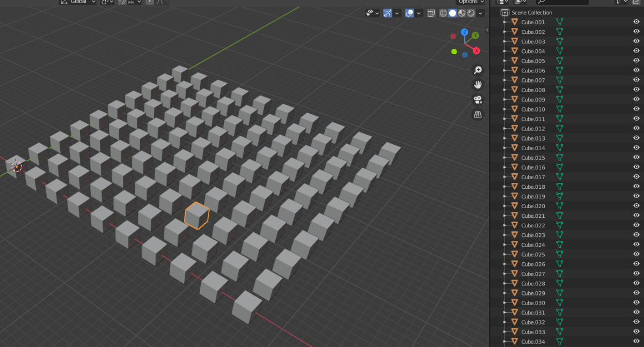Open the gizmo settings dropdown arrow
The height and width of the screenshot is (347, 644).
click(398, 13)
